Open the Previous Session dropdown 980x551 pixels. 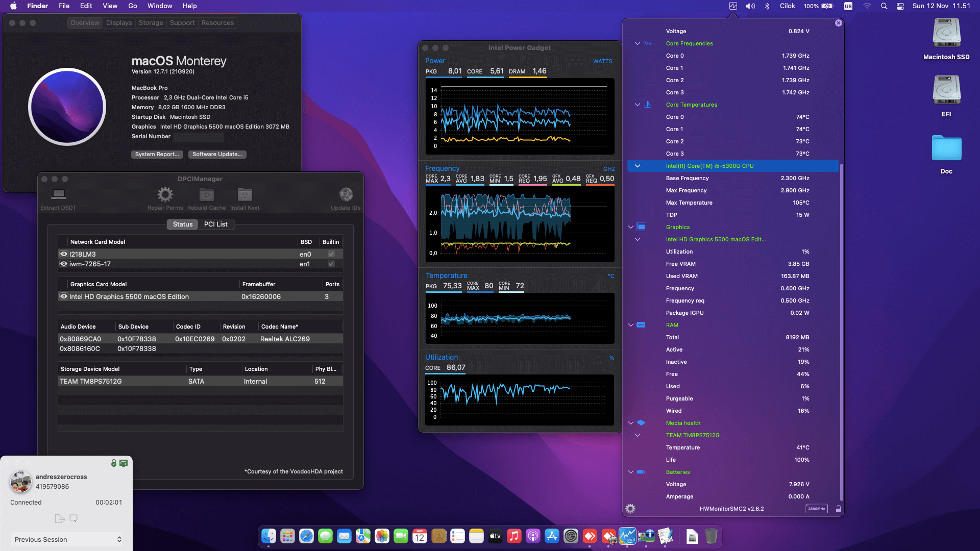coord(67,539)
